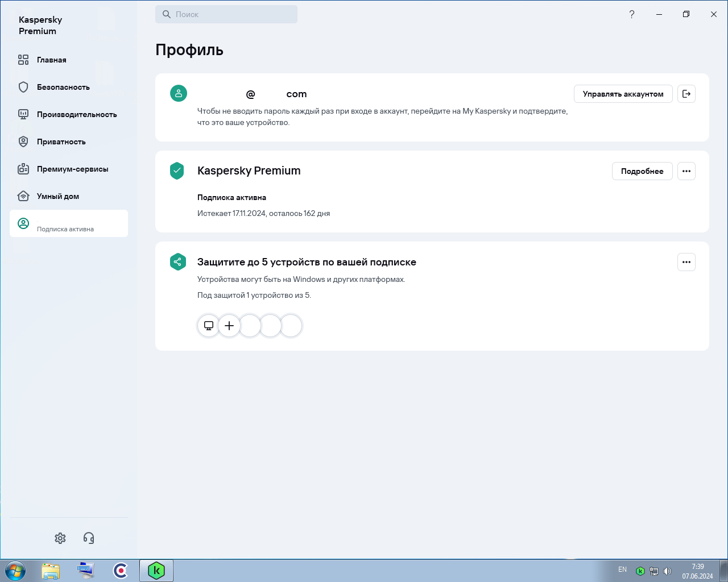Screen dimensions: 728x582
Task: Open the keyboard app in the taskbar
Action: point(86,571)
